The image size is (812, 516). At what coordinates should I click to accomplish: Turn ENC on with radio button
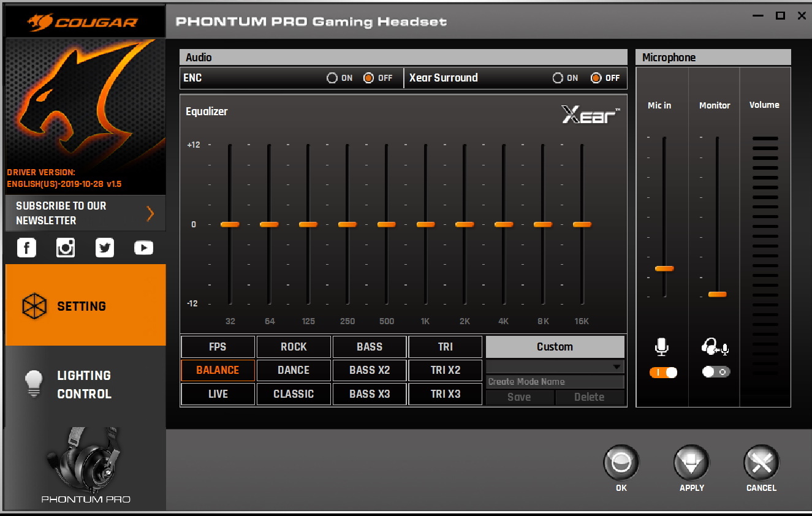tap(332, 78)
